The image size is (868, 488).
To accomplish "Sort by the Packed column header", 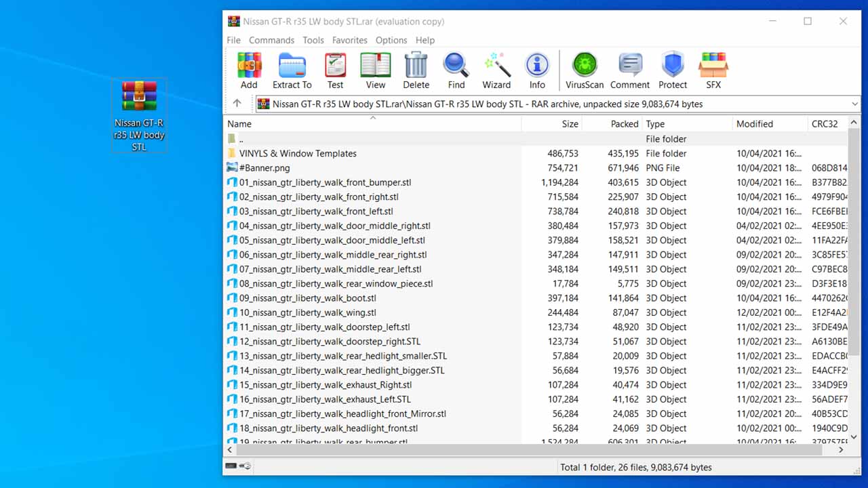I will point(612,123).
